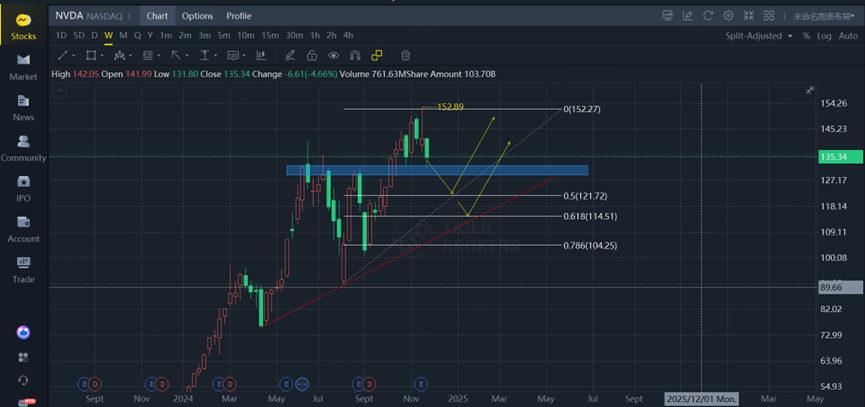Open the widgets grid icon in sidebar
This screenshot has height=407, width=865.
pyautogui.click(x=24, y=357)
